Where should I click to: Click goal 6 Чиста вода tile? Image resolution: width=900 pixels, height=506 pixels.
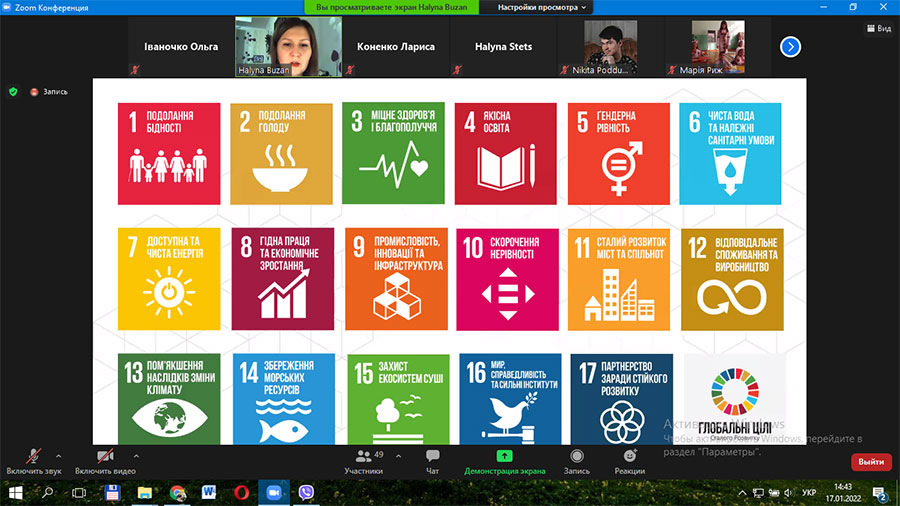pyautogui.click(x=730, y=154)
